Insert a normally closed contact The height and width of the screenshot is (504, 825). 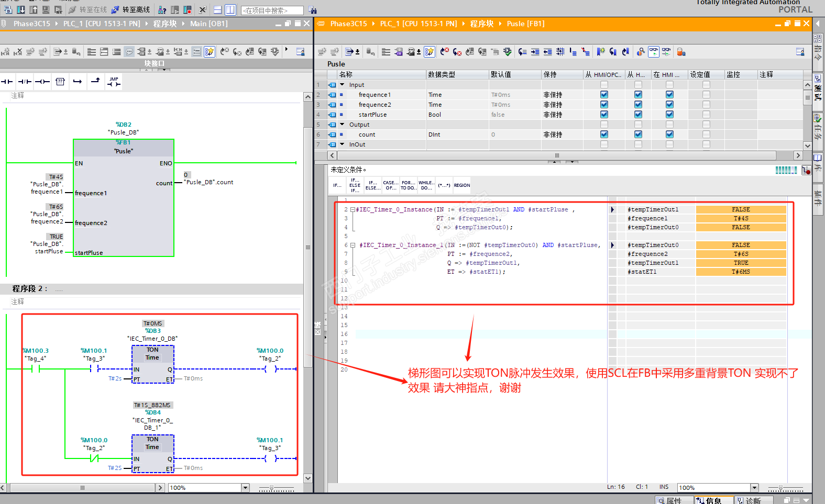coord(25,82)
